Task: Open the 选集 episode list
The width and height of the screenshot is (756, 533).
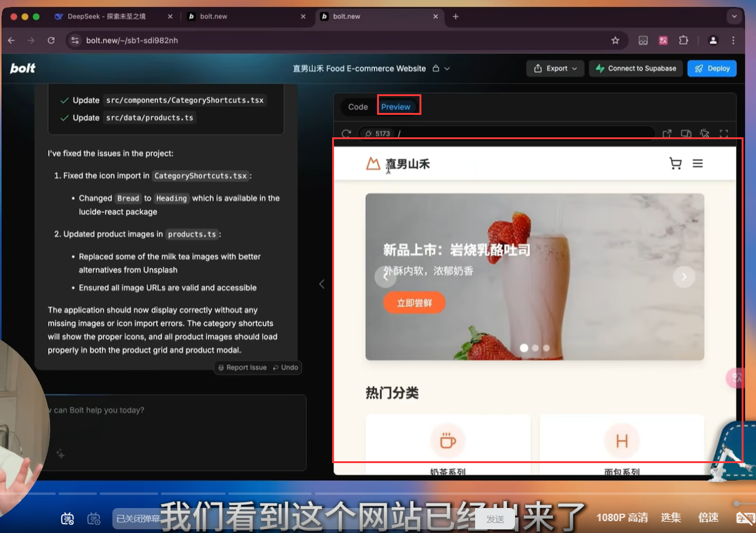Action: 671,517
